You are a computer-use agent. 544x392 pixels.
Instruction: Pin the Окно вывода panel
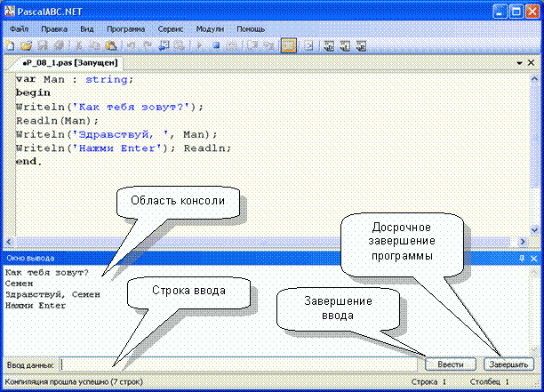[522, 258]
